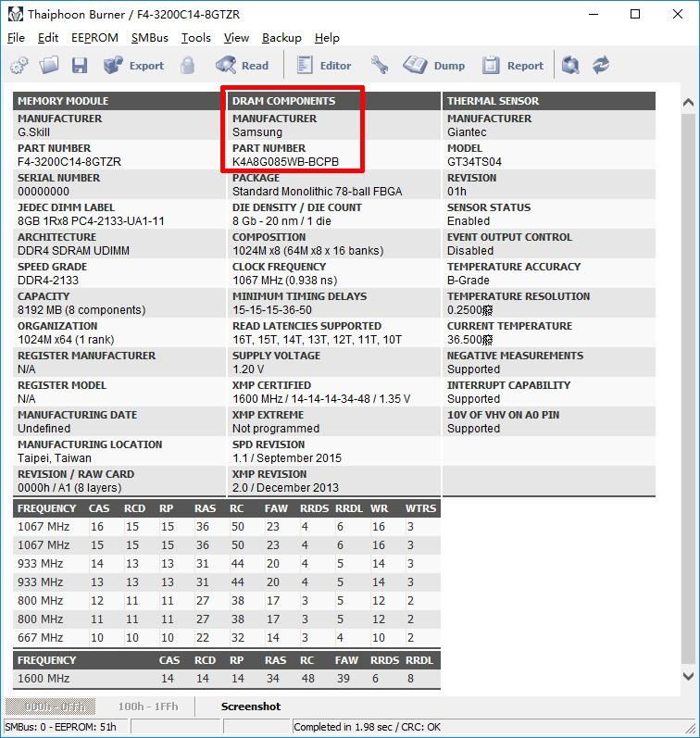Click the G.Skill manufacturer value
This screenshot has width=700, height=738.
click(x=33, y=132)
